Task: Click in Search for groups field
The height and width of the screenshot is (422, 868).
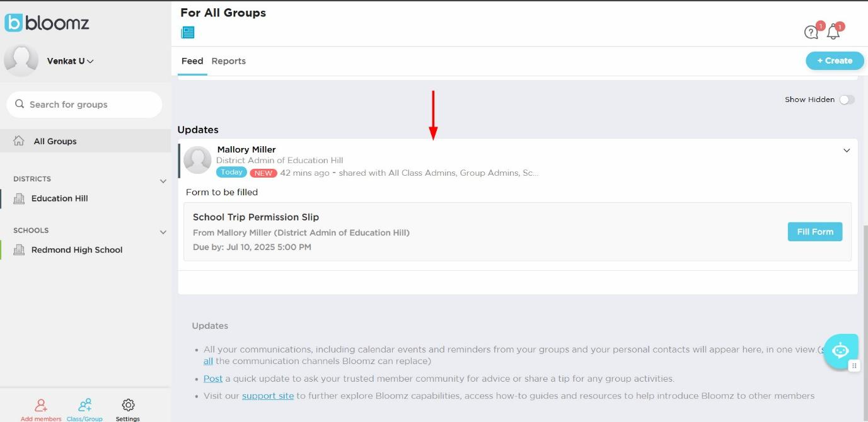Action: click(x=84, y=105)
